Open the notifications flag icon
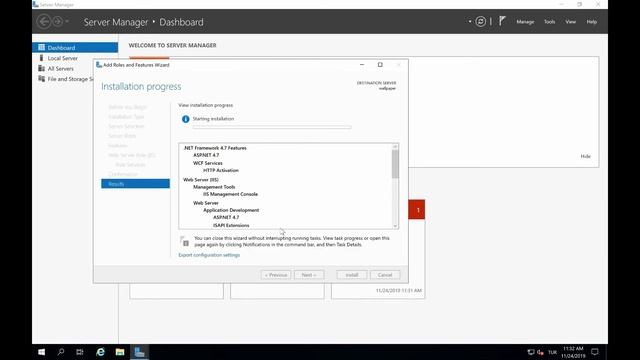Screen dimensions: 640x360 pyautogui.click(x=502, y=21)
